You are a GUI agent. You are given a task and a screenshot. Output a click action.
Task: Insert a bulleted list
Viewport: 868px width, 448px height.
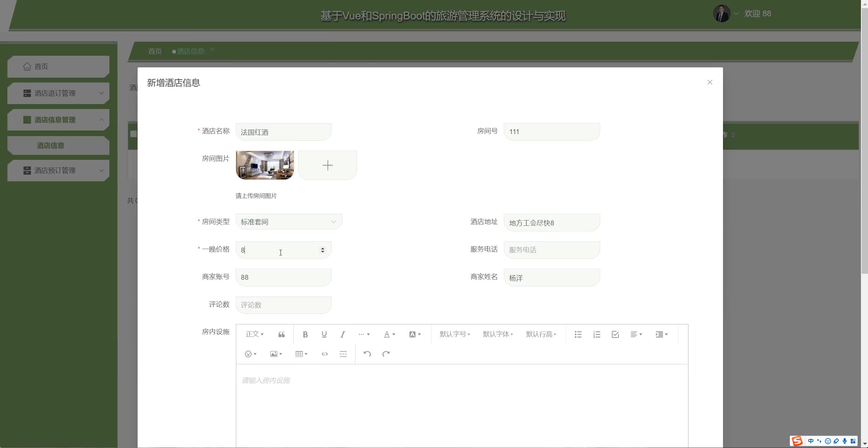[578, 334]
